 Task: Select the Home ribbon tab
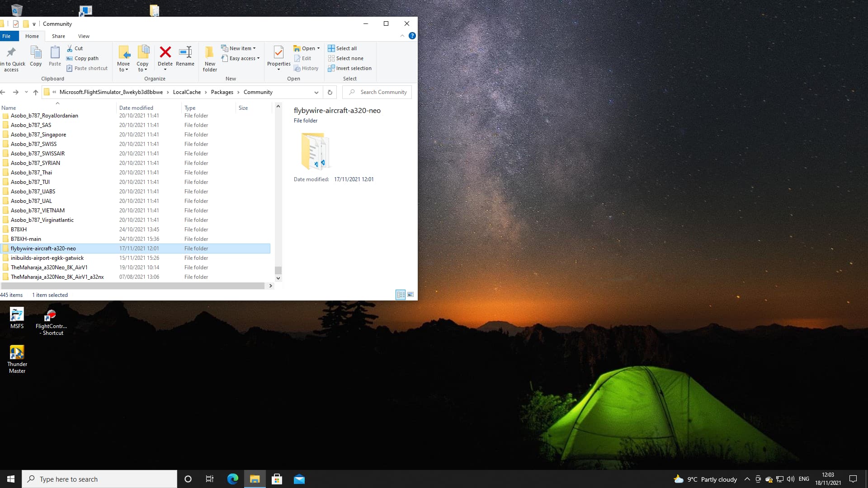pos(32,36)
